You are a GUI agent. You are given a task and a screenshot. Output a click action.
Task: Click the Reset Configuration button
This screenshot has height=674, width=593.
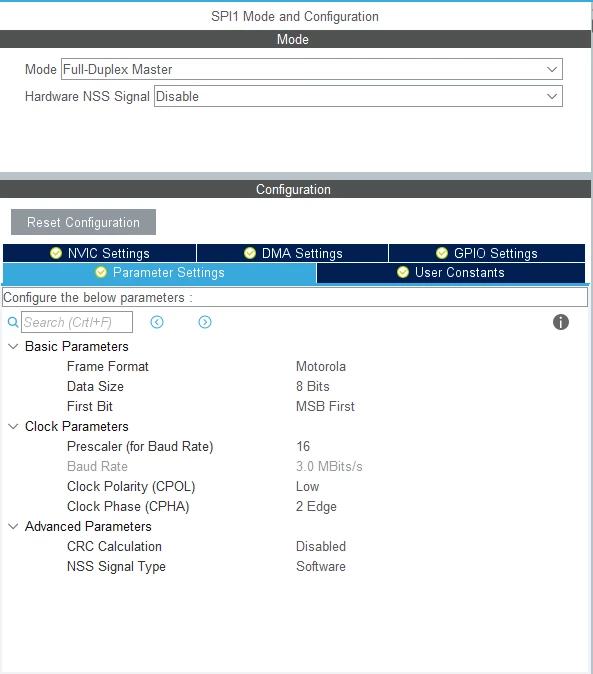click(x=83, y=222)
